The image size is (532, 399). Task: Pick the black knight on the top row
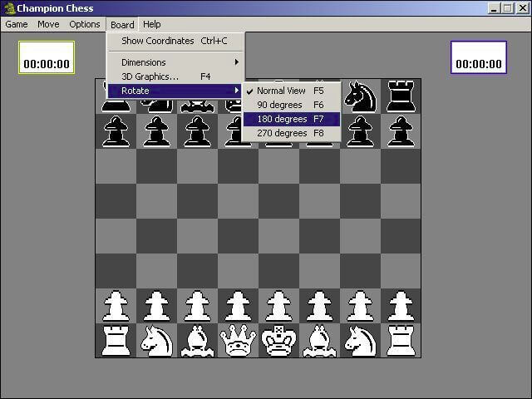coord(360,96)
